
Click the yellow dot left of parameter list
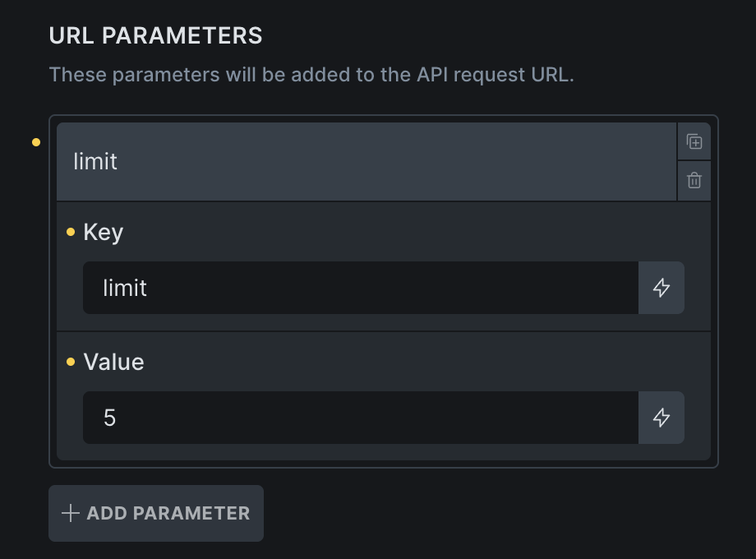(x=36, y=142)
